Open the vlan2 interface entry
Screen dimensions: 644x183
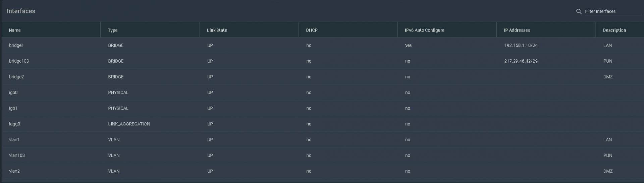tap(322, 171)
